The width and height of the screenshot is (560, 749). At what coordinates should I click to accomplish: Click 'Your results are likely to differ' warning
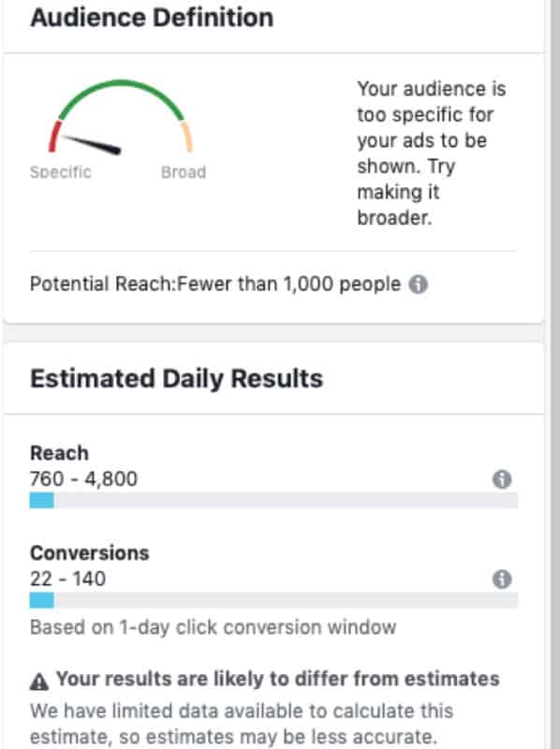pos(277,679)
